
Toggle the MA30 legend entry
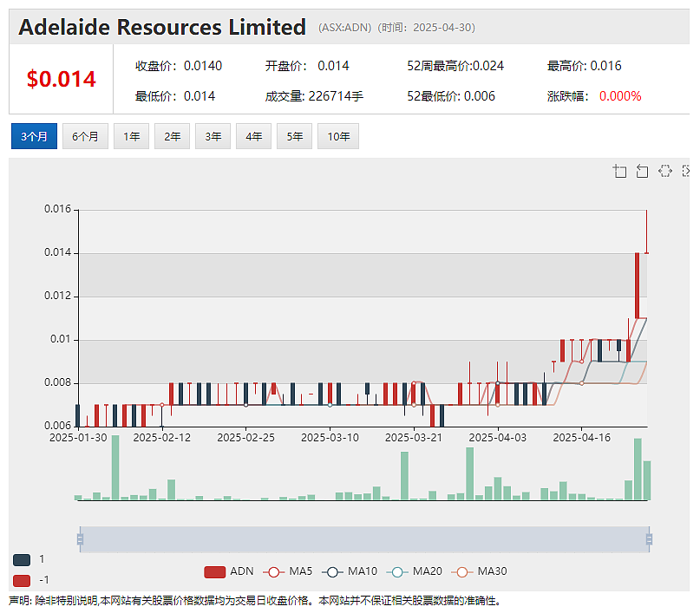(479, 571)
